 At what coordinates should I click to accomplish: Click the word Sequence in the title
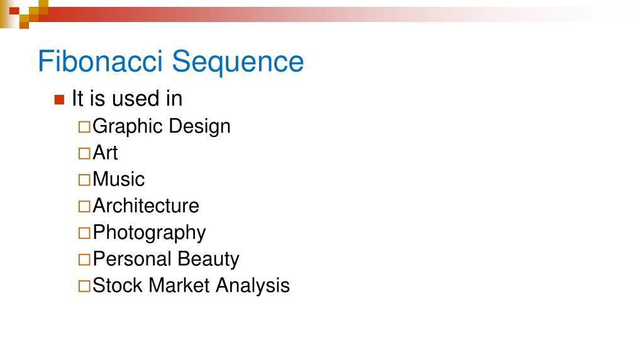tap(238, 62)
